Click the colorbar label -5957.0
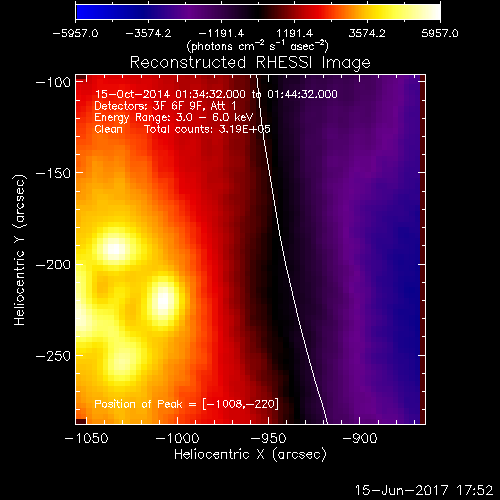Viewport: 500px width, 500px height. click(75, 33)
